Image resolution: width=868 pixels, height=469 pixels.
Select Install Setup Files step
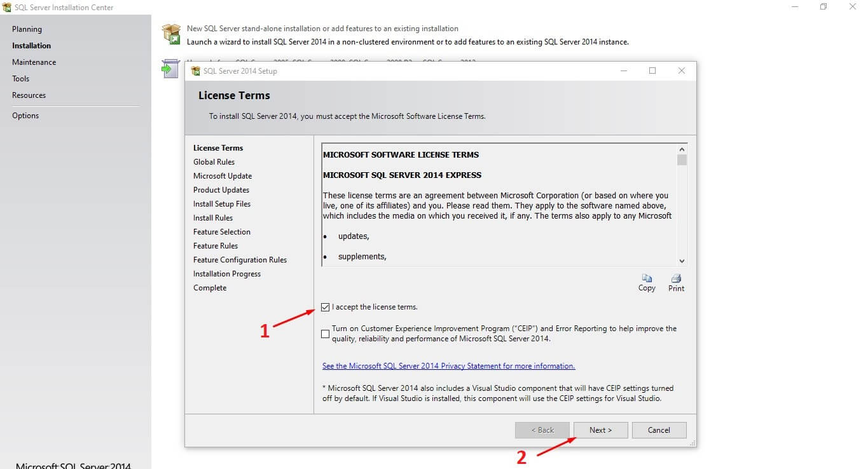click(222, 204)
